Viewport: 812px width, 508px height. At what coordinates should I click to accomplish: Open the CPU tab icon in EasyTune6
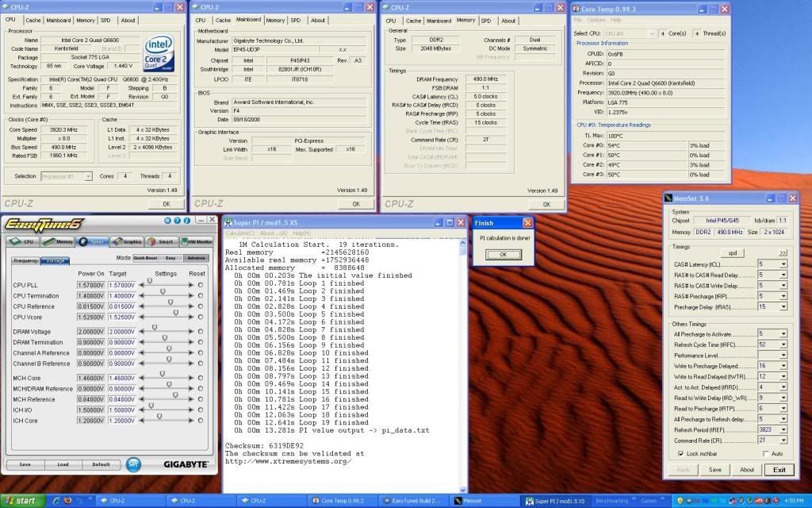22,241
